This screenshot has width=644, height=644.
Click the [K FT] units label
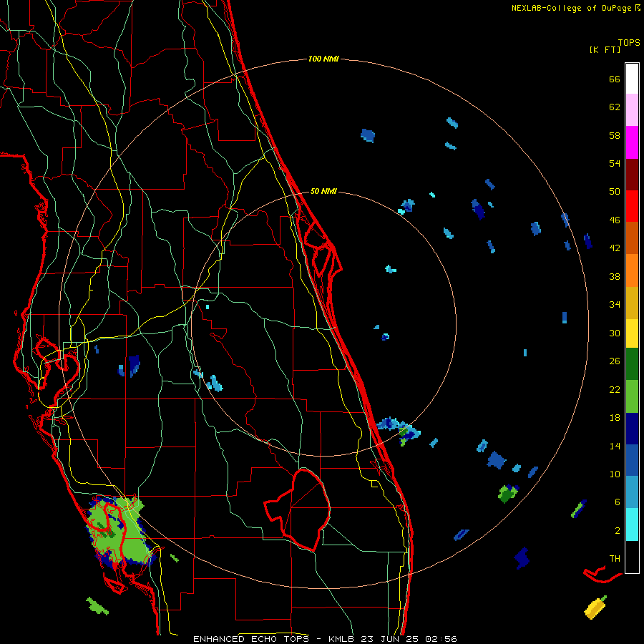tap(605, 49)
